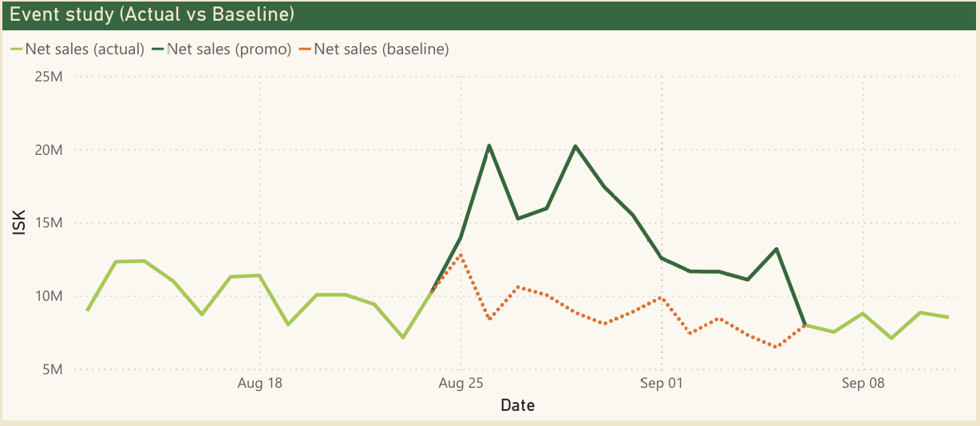Select the first promo peak above 20M
Screen dimensions: 980x426
tap(489, 145)
